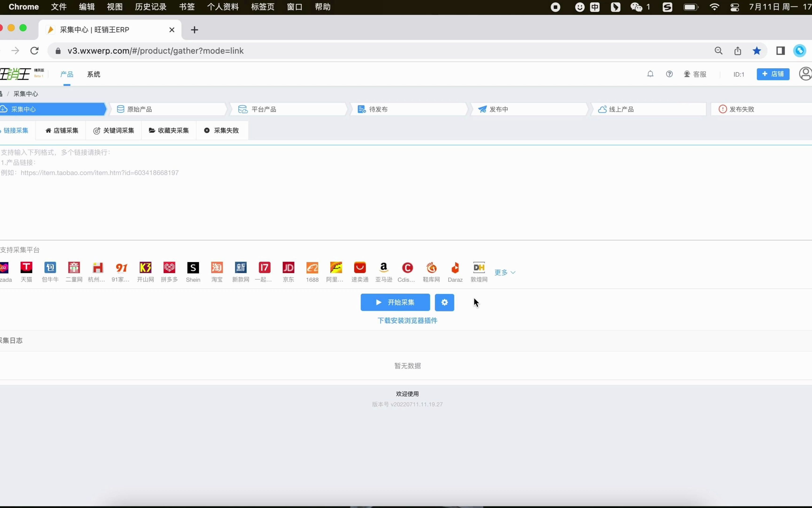Open the 收藏夹采集 tab

point(169,130)
